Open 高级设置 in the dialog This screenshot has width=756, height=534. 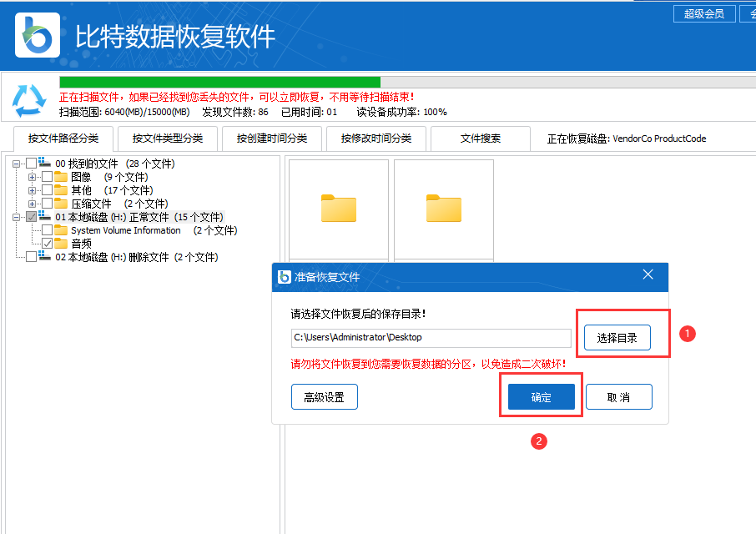tap(325, 397)
